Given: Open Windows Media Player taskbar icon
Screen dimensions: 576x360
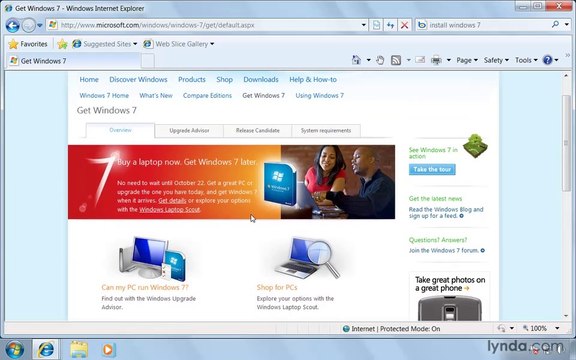Looking at the screenshot, I should coord(108,350).
